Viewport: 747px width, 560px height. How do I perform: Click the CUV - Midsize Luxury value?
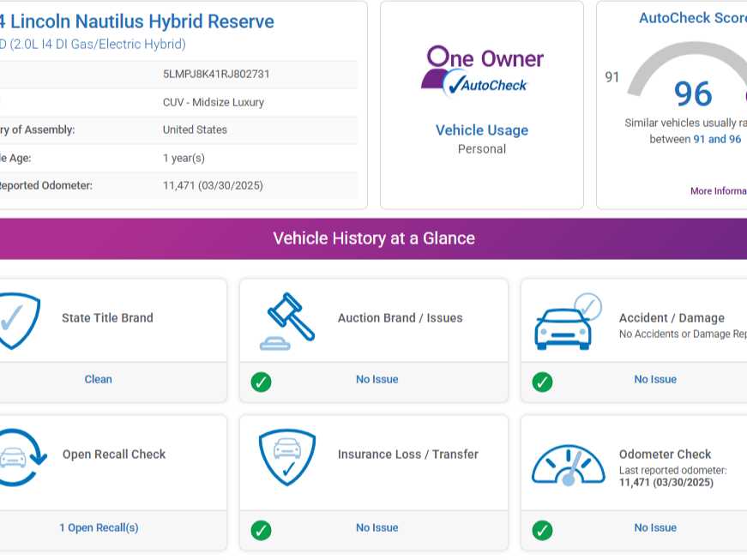click(214, 102)
